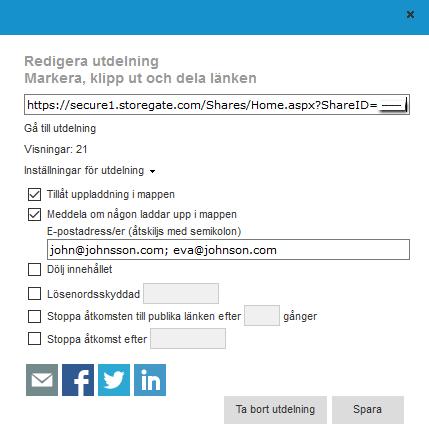
Task: Share the link on LinkedIn
Action: (x=150, y=380)
